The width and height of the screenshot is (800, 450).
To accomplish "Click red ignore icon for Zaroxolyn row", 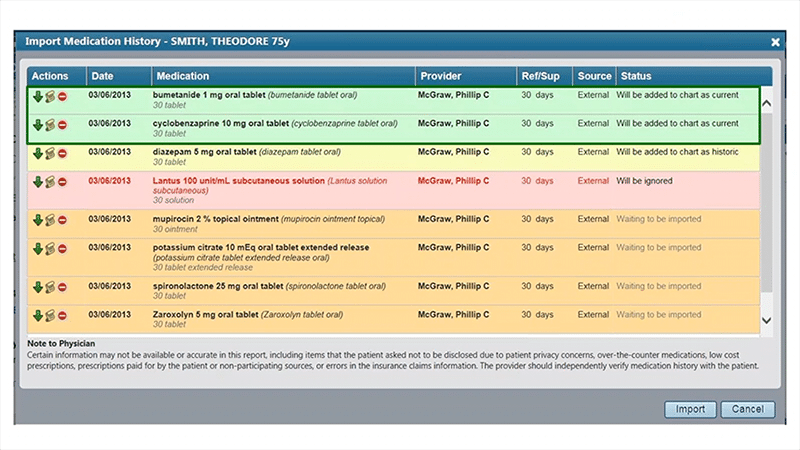I will [62, 316].
